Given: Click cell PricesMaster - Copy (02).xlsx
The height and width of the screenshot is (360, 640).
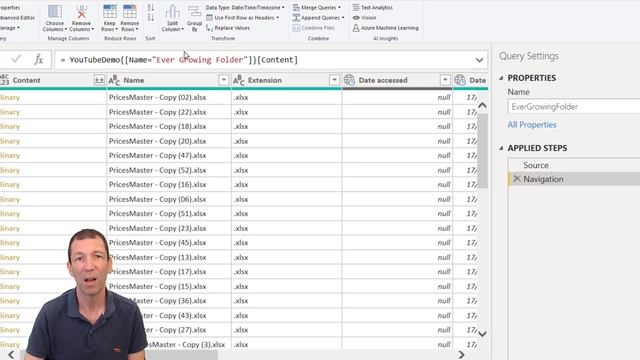Looking at the screenshot, I should (x=169, y=97).
